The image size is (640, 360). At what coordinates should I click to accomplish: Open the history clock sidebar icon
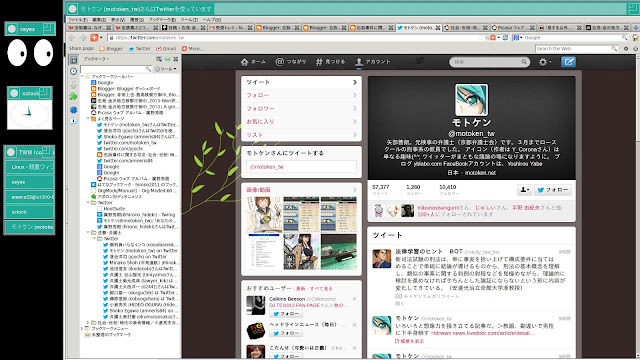tap(73, 71)
